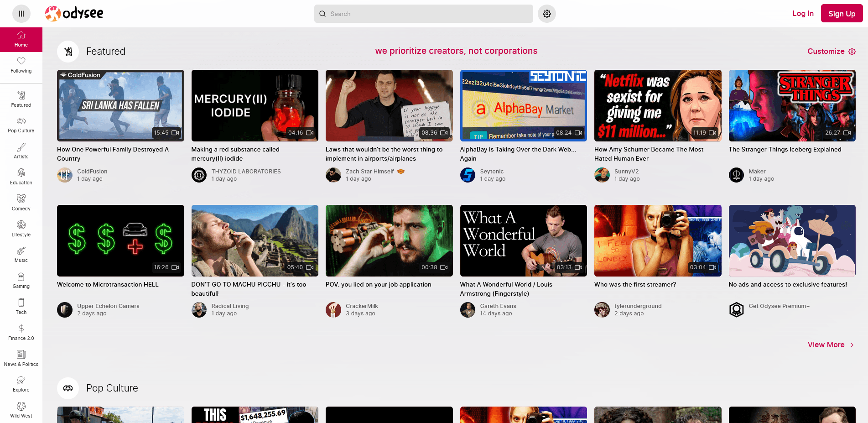Open Home in the sidebar

point(21,39)
